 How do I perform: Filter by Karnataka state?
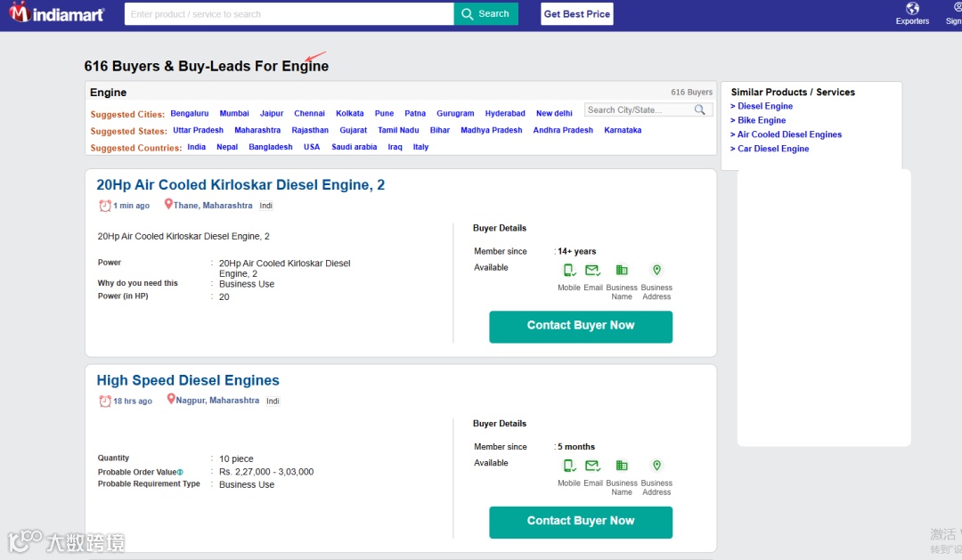pos(623,130)
